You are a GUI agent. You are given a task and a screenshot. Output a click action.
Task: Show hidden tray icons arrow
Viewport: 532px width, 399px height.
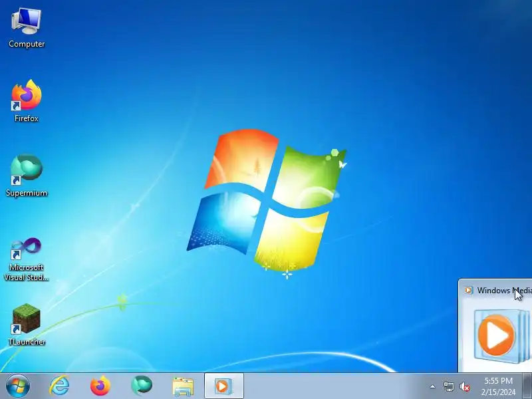point(432,386)
